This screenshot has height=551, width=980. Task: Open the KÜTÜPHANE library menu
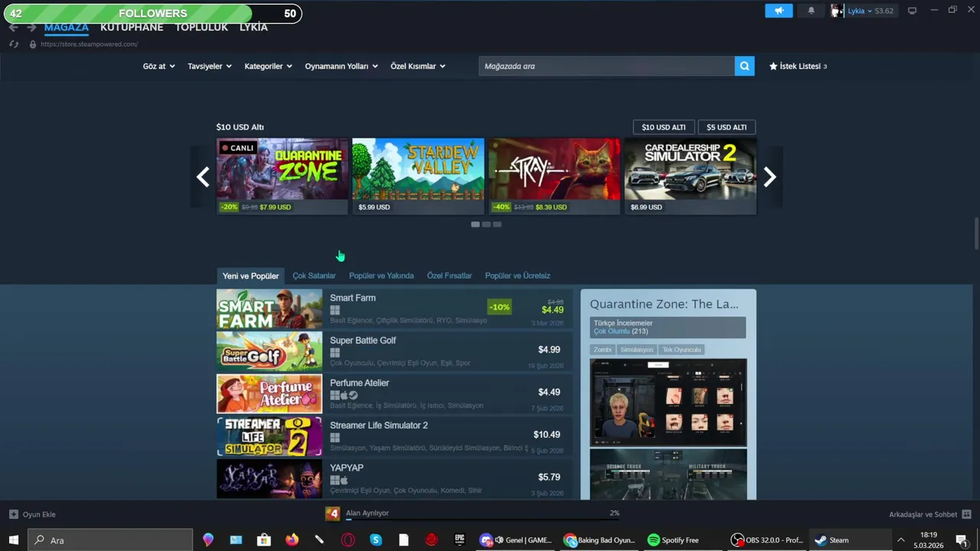point(132,27)
